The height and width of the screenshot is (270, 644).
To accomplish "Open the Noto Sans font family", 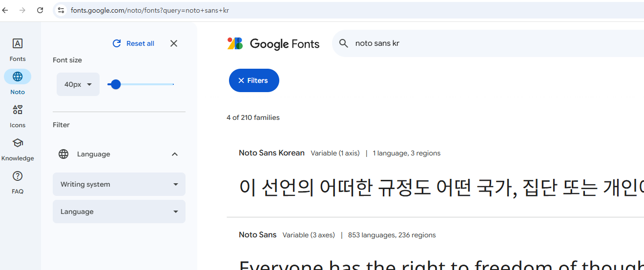I will (x=258, y=235).
